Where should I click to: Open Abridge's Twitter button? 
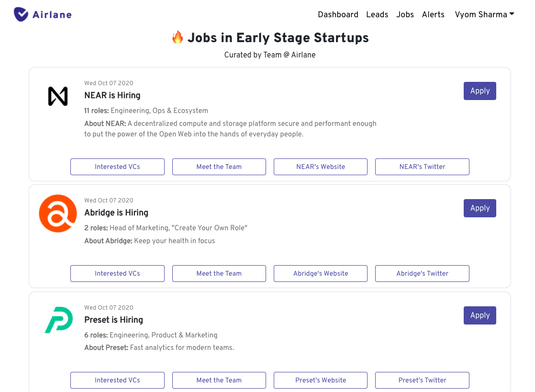[422, 273]
